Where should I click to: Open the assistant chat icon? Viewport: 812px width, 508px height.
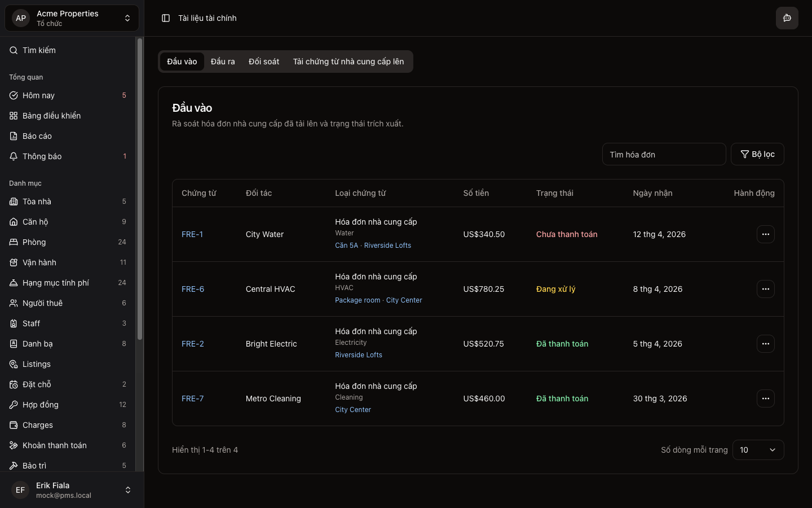click(x=787, y=18)
